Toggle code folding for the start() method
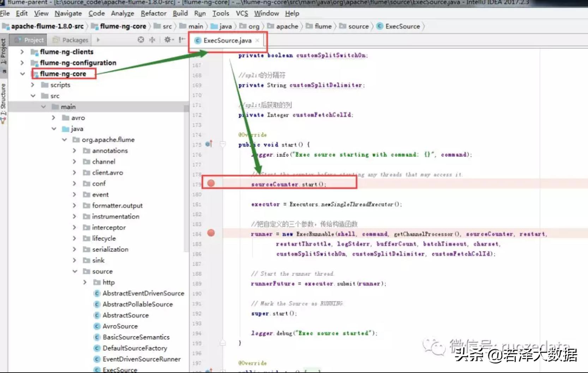This screenshot has width=588, height=373. click(x=223, y=144)
